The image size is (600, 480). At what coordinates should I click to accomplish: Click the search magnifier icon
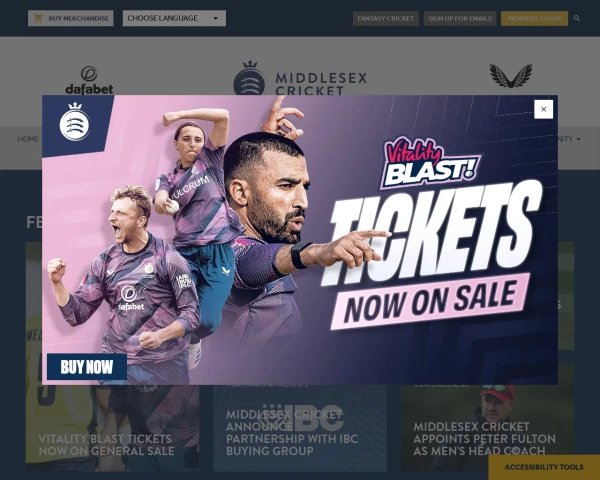point(577,18)
